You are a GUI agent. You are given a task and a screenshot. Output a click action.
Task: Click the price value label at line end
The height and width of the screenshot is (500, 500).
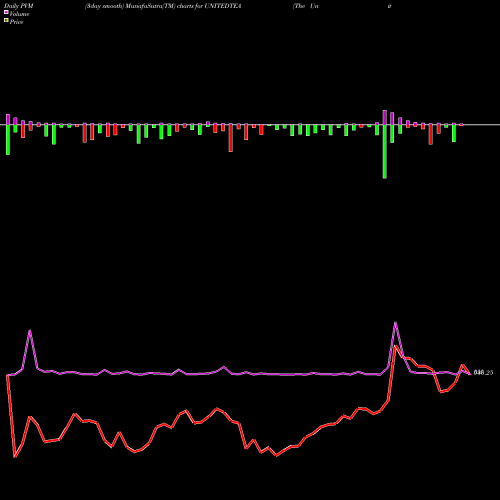(x=483, y=373)
